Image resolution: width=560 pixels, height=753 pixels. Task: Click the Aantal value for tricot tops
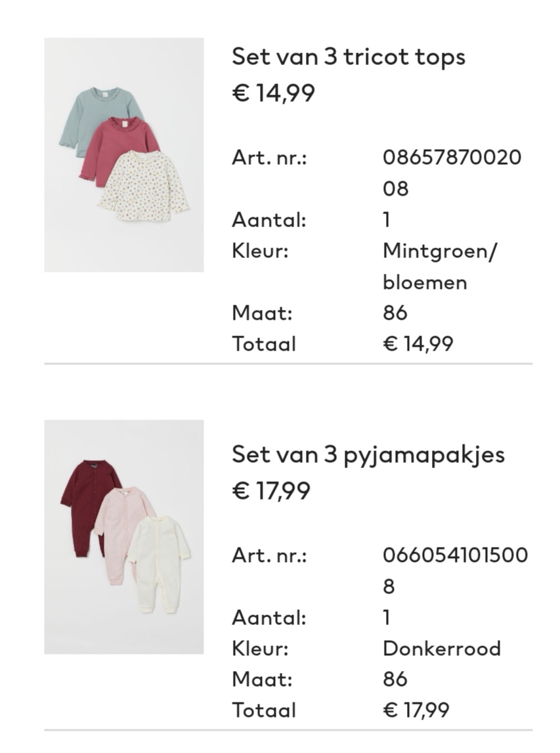(387, 220)
